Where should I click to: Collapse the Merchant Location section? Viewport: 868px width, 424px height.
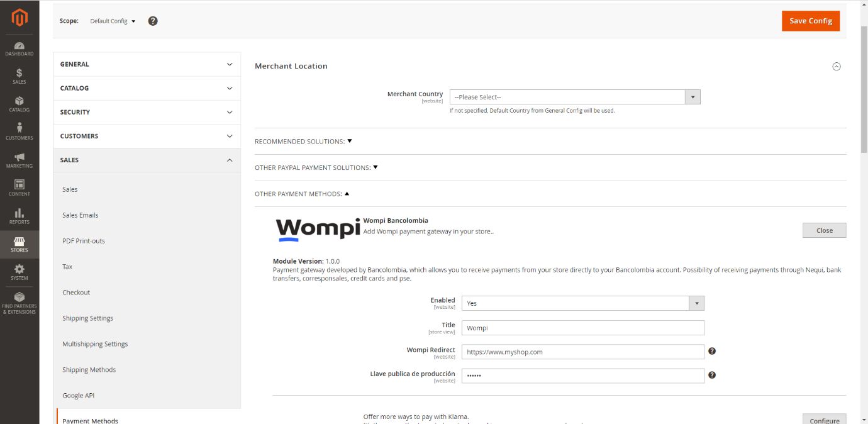point(837,65)
